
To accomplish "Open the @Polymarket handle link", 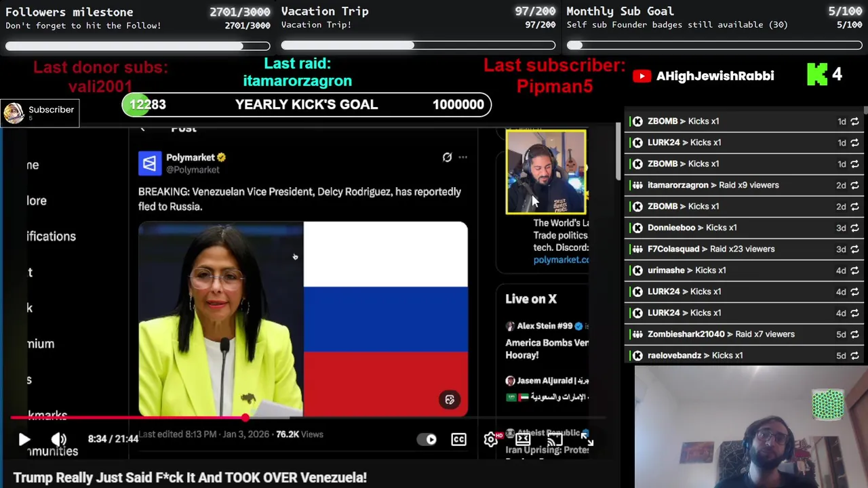I will 193,170.
